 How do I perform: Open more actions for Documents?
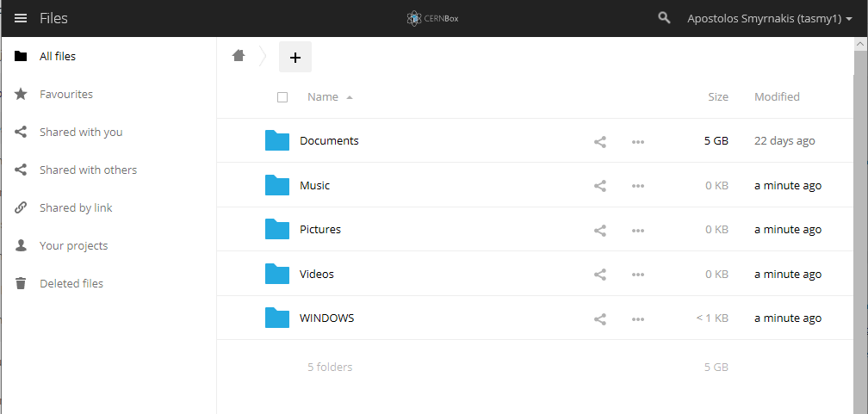pos(638,142)
